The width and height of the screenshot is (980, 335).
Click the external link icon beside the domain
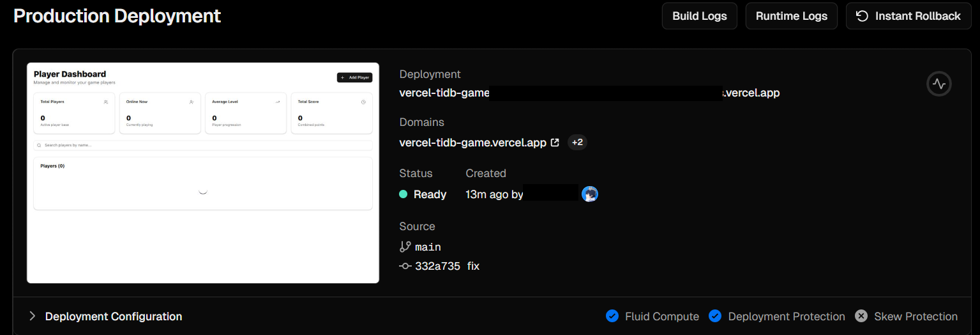click(x=555, y=143)
